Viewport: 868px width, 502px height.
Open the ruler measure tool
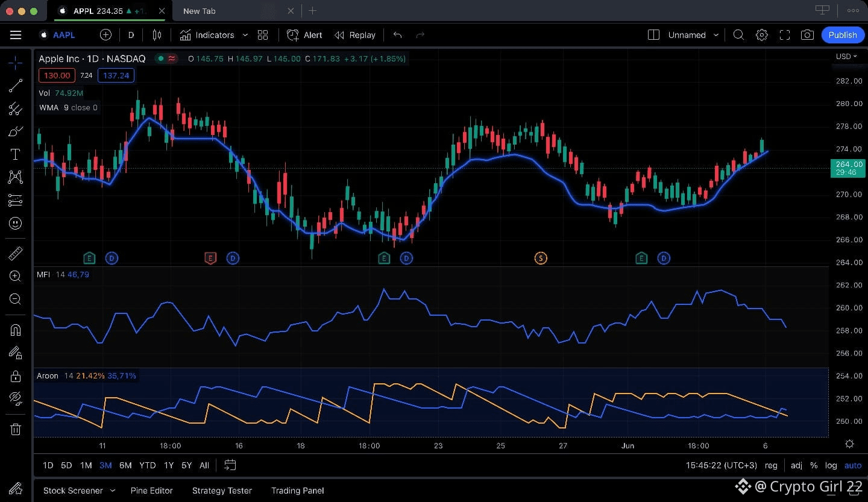click(16, 253)
